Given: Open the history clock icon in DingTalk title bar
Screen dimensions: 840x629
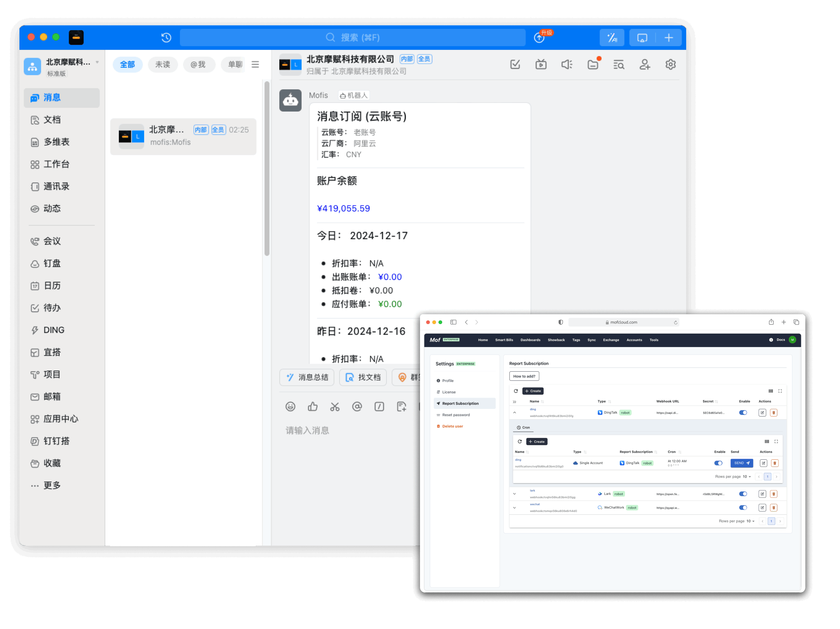Looking at the screenshot, I should [166, 37].
